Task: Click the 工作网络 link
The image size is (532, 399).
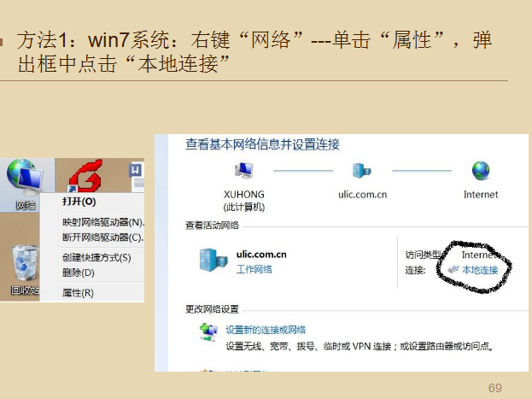Action: click(x=254, y=269)
